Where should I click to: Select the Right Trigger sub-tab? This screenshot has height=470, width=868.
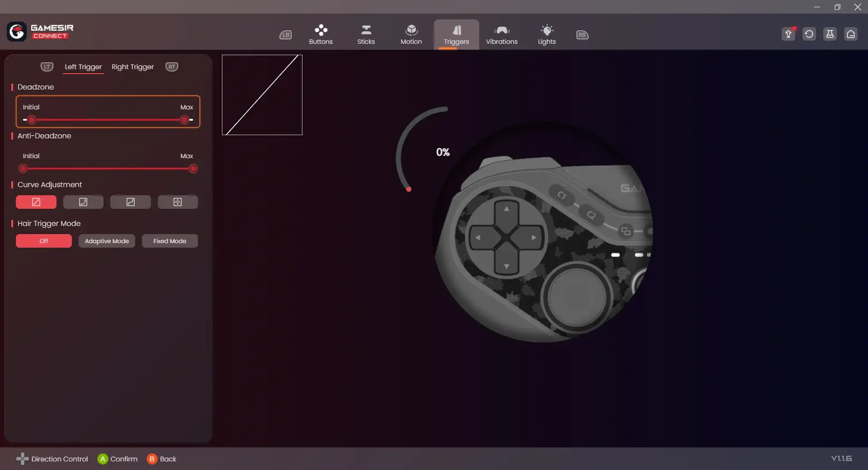(132, 67)
